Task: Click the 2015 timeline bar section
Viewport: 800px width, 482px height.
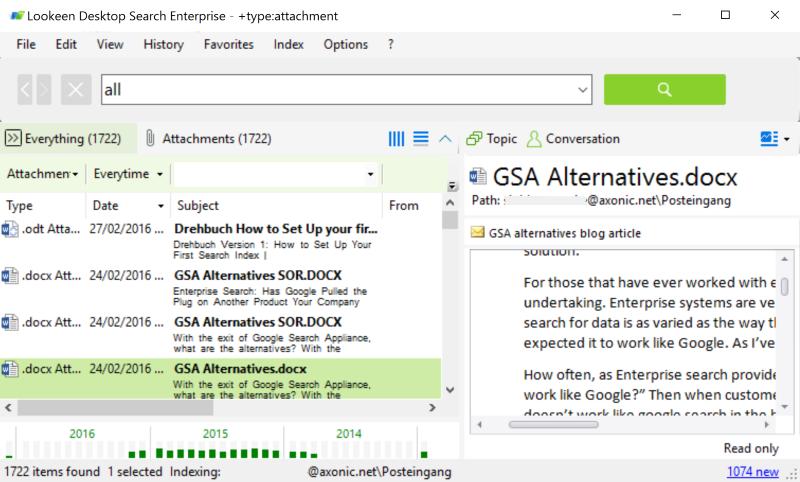Action: pyautogui.click(x=215, y=442)
